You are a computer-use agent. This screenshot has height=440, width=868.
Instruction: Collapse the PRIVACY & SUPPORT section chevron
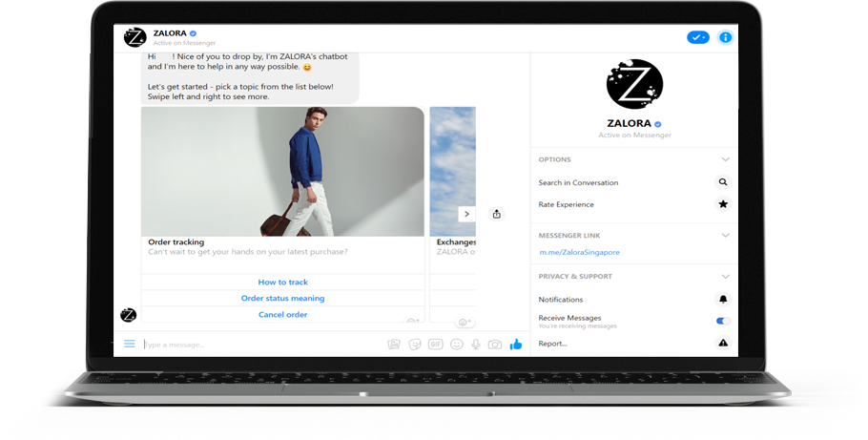pos(725,277)
